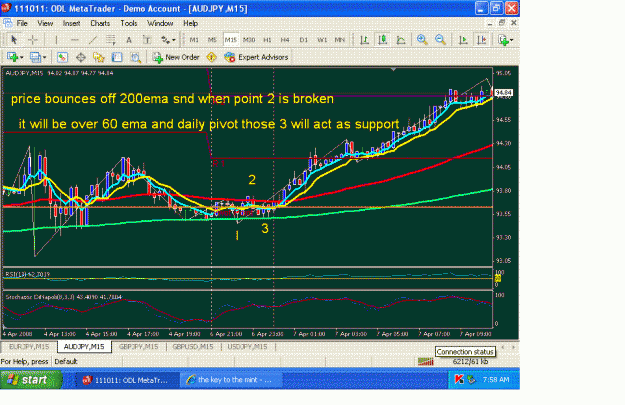Select the text label tool
The width and height of the screenshot is (625, 405).
[x=147, y=39]
